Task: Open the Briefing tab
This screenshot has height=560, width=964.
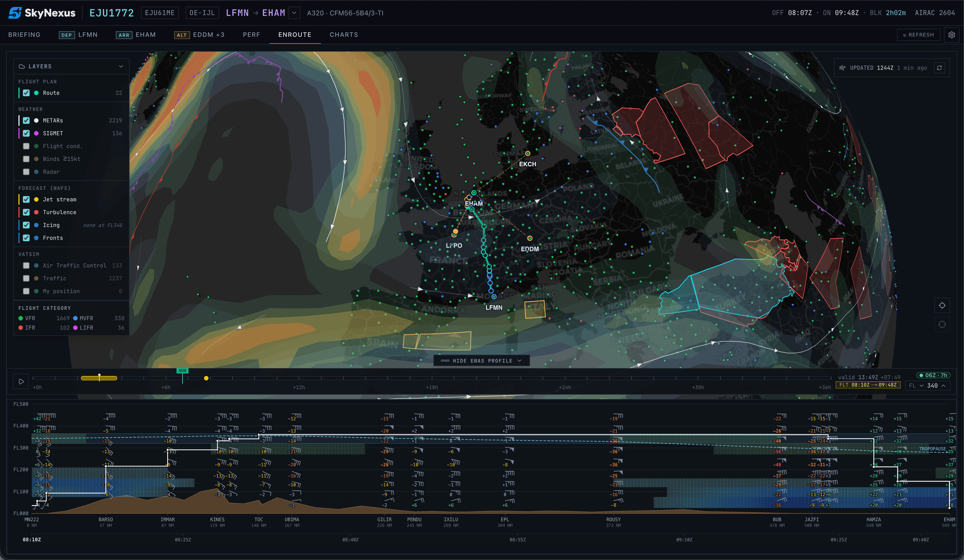Action: pyautogui.click(x=24, y=35)
